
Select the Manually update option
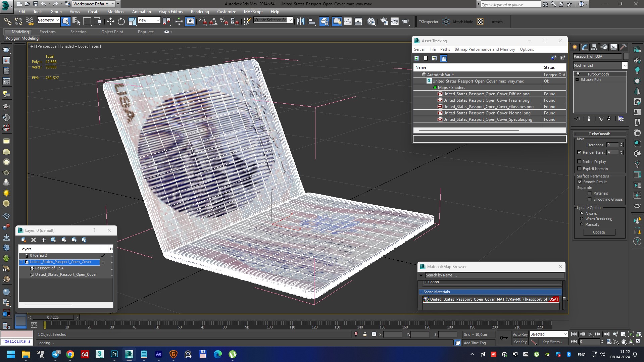pos(582,224)
